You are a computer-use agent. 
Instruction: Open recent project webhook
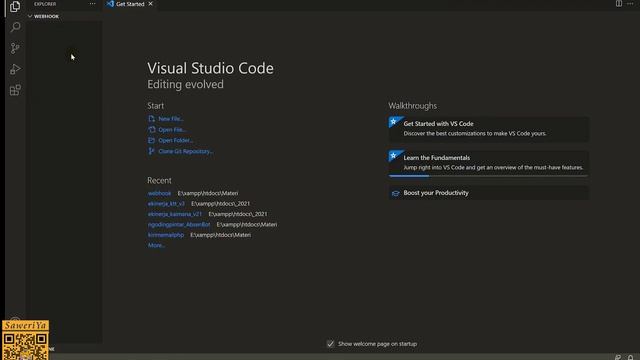(x=159, y=193)
